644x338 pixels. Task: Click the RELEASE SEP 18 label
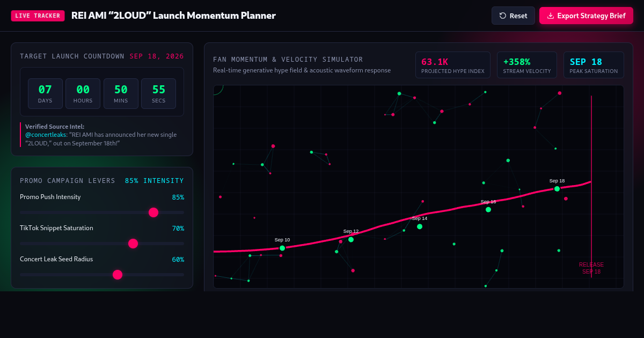tap(591, 268)
